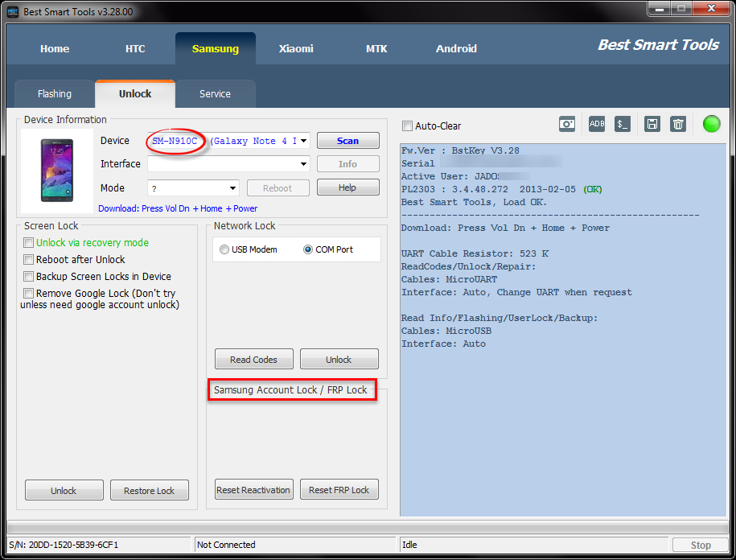
Task: Select the Unlock sub-tab
Action: click(x=135, y=94)
